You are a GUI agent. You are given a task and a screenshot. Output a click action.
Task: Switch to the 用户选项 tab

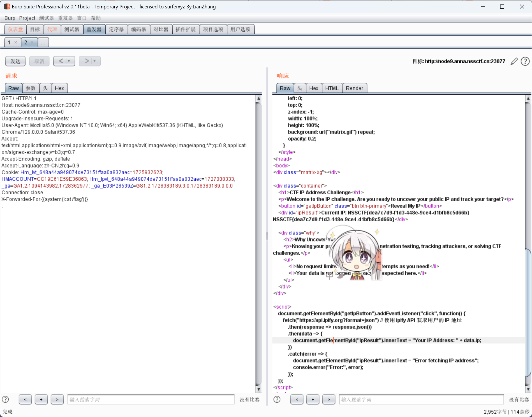[240, 29]
